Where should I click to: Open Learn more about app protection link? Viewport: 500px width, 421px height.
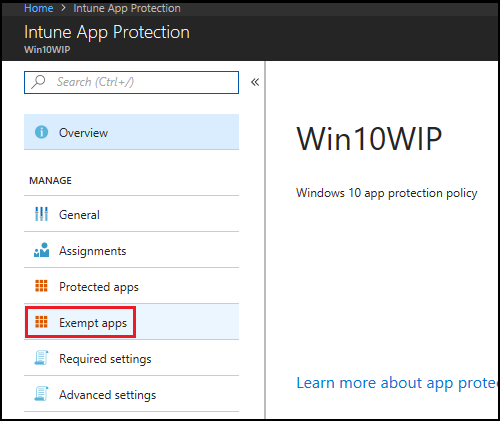click(x=397, y=383)
